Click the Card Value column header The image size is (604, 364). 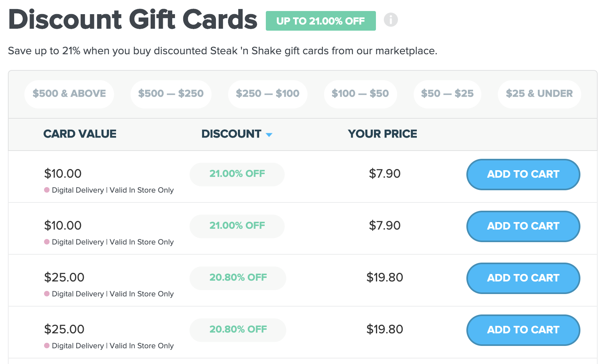(x=80, y=134)
